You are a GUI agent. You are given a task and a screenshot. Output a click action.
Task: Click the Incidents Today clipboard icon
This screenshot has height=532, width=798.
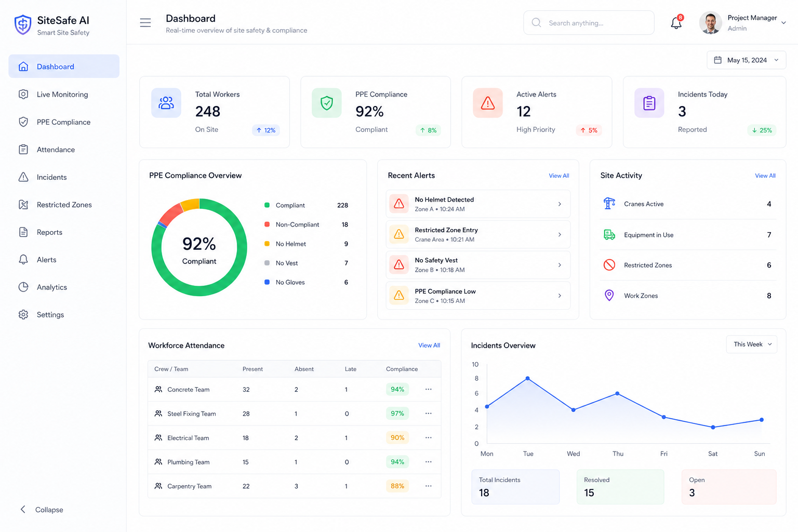click(x=649, y=103)
